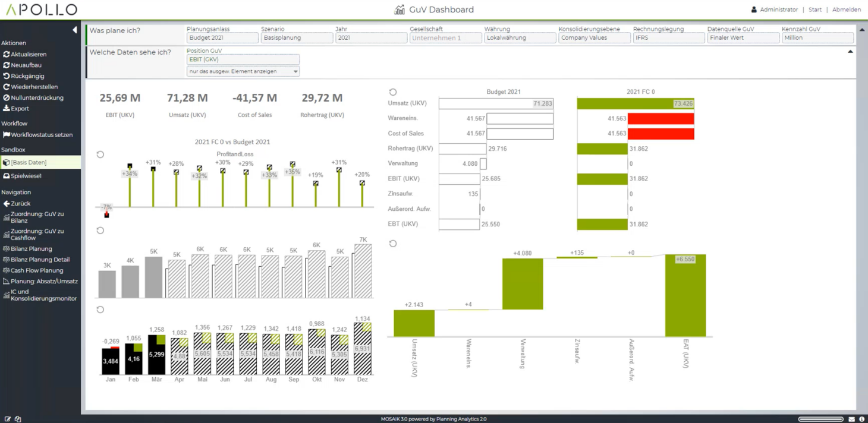Click the Szenario field showing Basisplanung
The width and height of the screenshot is (868, 423).
coord(297,38)
